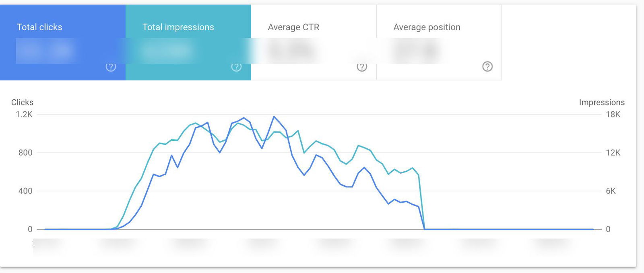Click the Impressions axis title

[602, 102]
